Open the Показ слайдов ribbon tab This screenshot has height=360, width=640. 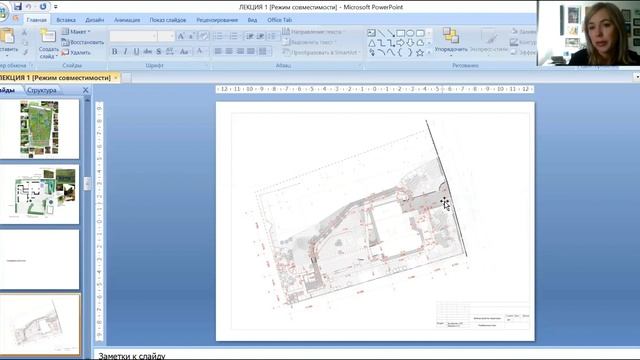(168, 20)
